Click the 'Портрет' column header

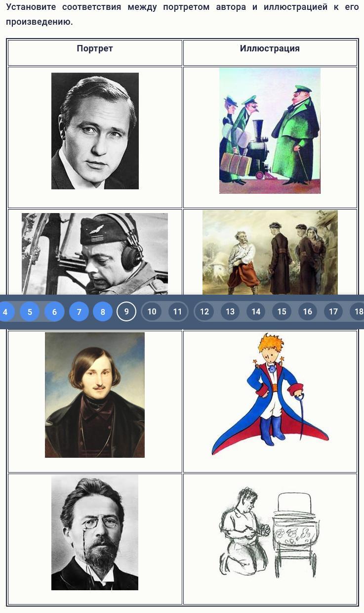point(95,48)
